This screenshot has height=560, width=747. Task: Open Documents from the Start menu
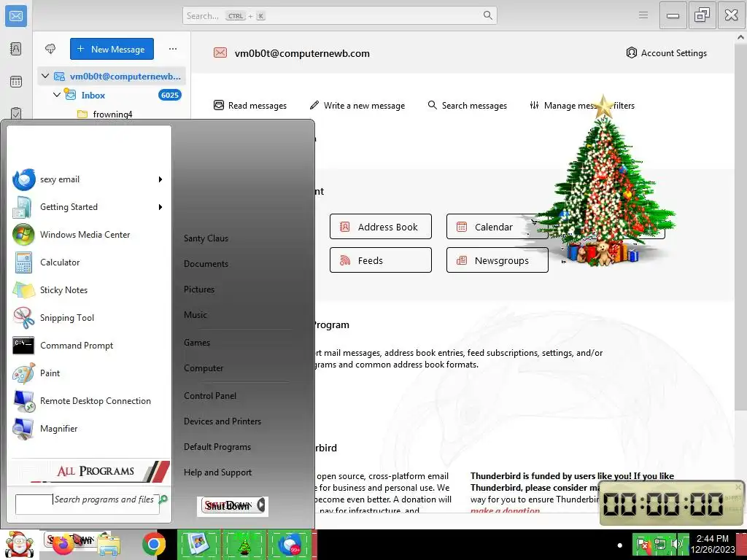pyautogui.click(x=206, y=264)
